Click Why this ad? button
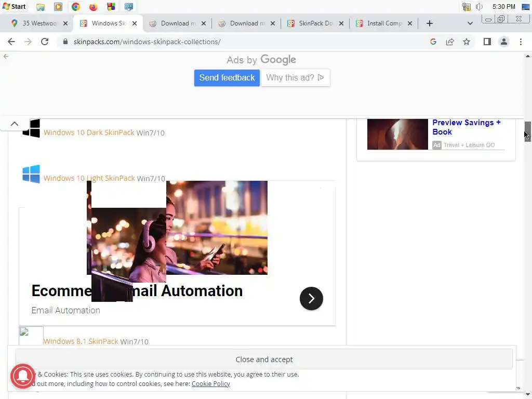This screenshot has width=532, height=399. click(x=295, y=78)
